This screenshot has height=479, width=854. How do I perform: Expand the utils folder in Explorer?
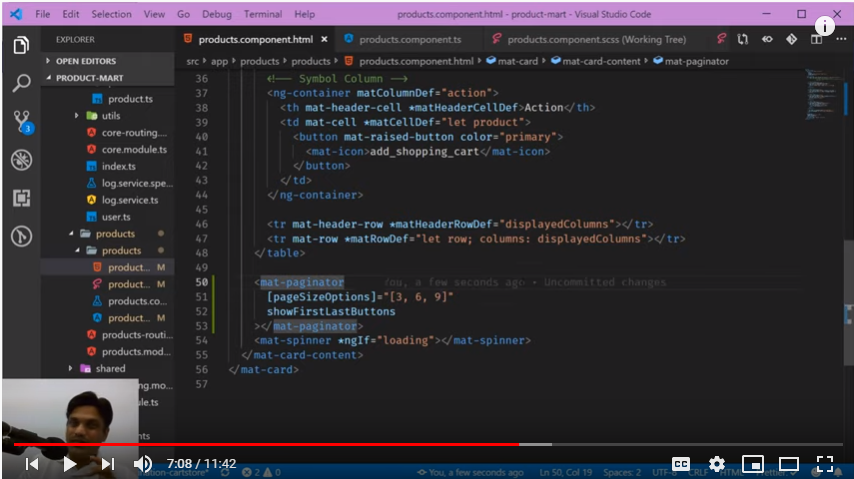tap(110, 116)
